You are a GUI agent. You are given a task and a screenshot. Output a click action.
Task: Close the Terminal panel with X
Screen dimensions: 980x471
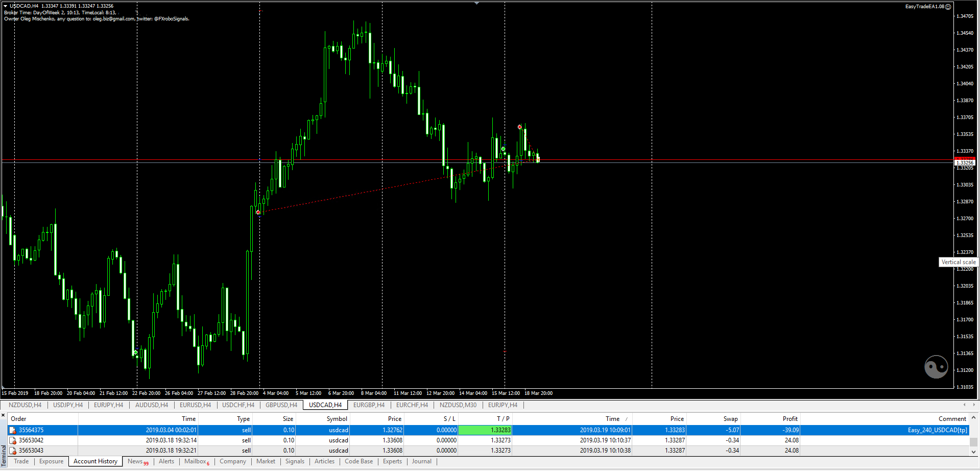point(3,416)
